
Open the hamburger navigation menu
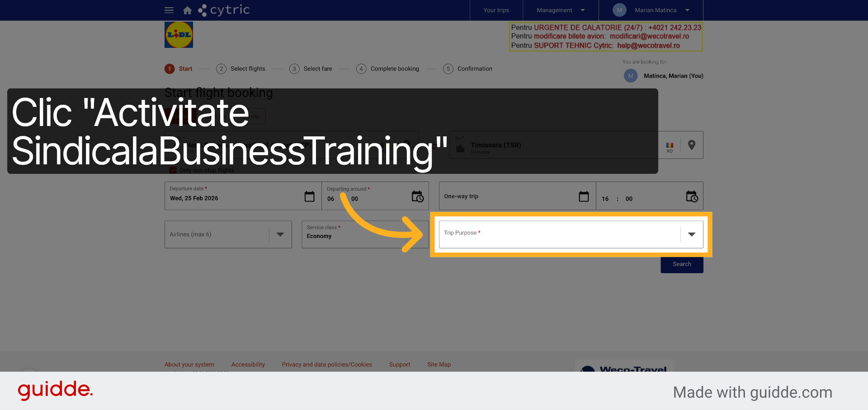169,10
